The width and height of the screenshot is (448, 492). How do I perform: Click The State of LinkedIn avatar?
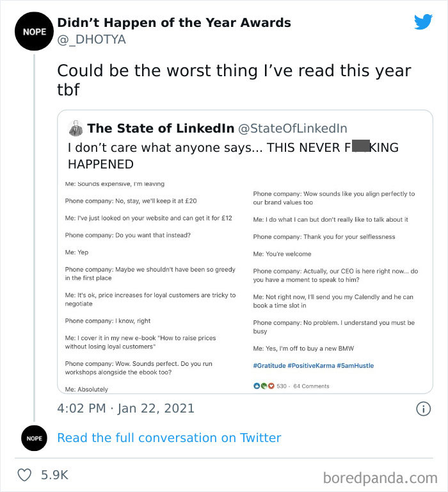pos(75,128)
